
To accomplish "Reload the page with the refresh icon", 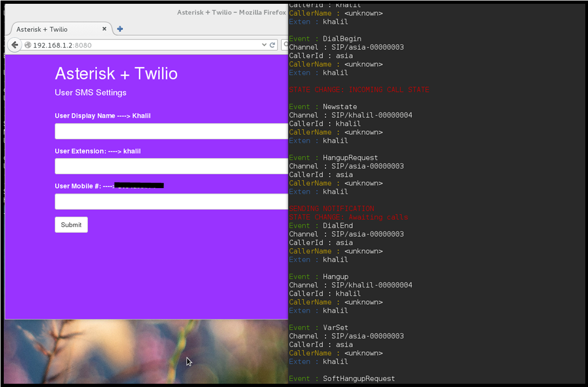I will coord(273,45).
